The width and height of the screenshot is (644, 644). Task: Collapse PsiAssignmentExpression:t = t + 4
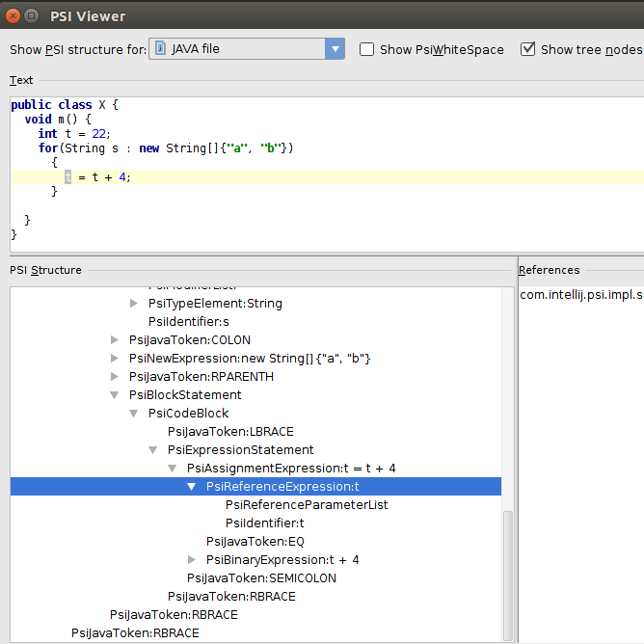(173, 469)
